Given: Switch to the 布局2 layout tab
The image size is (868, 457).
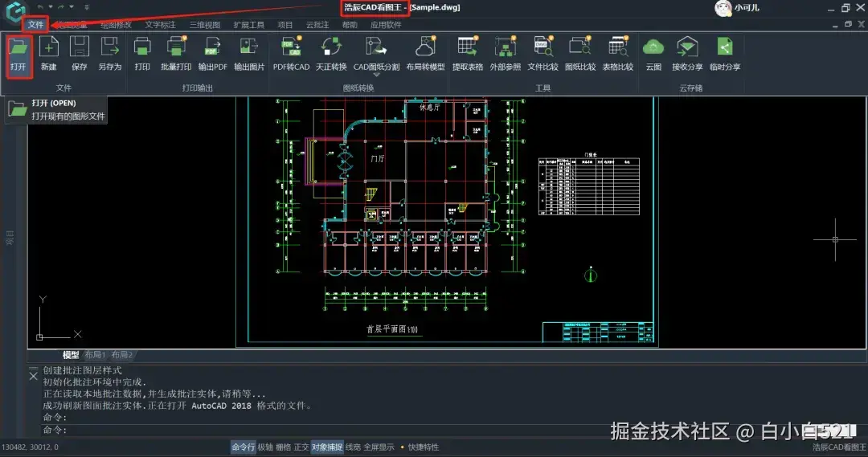Looking at the screenshot, I should tap(122, 355).
